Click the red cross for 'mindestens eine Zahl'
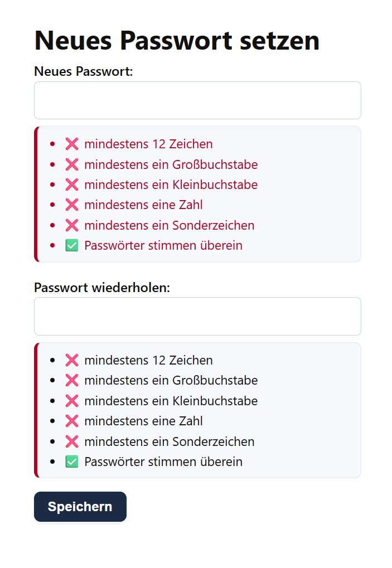This screenshot has width=392, height=568. point(71,205)
